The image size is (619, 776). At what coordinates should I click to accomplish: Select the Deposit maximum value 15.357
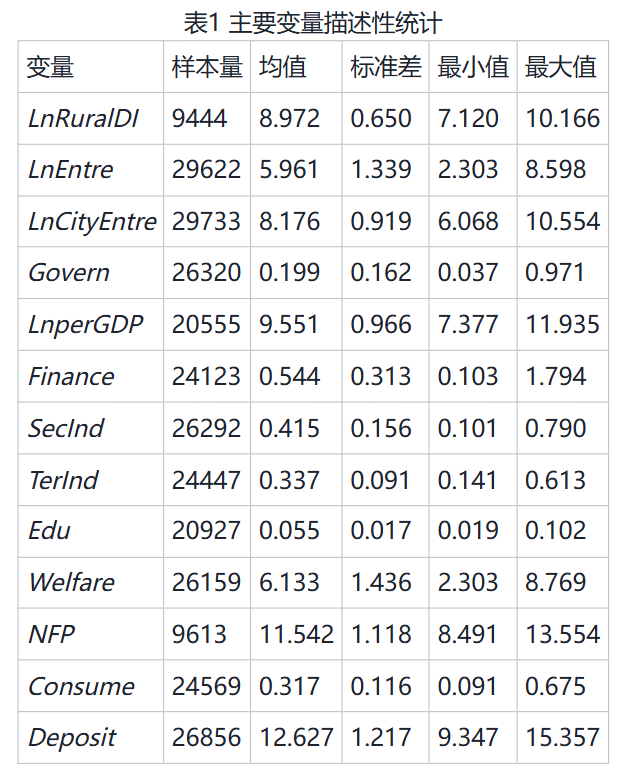coord(562,738)
